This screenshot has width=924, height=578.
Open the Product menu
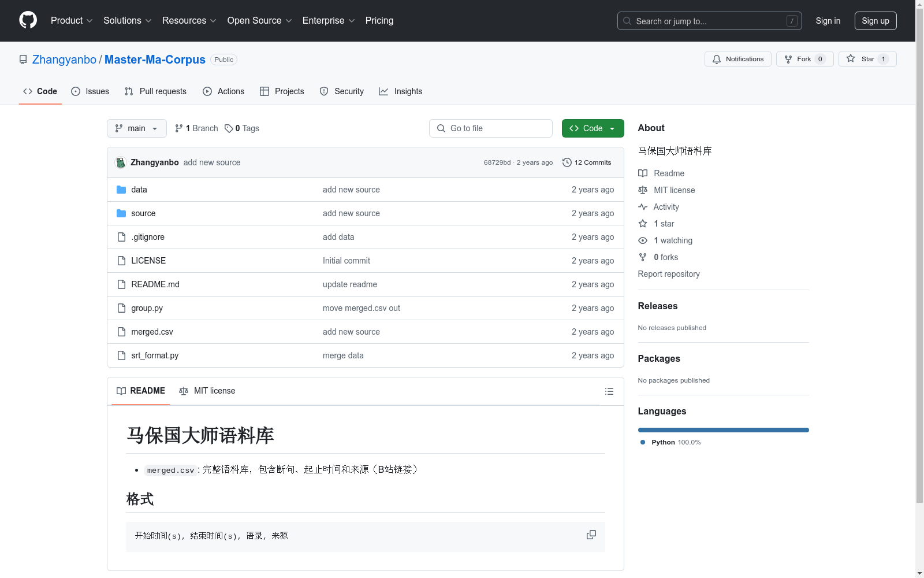tap(72, 21)
